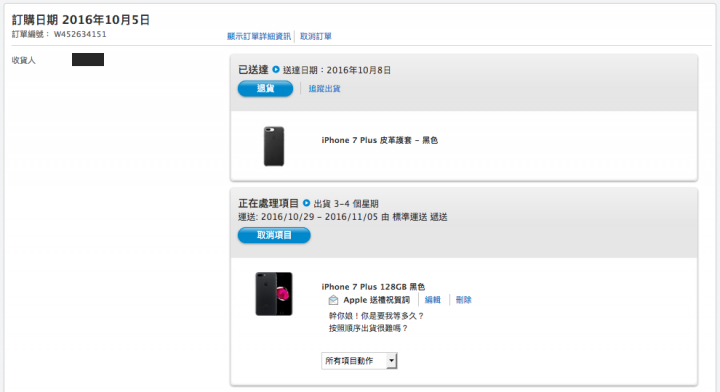
Task: Click the redacted recipient name box
Action: coord(88,60)
